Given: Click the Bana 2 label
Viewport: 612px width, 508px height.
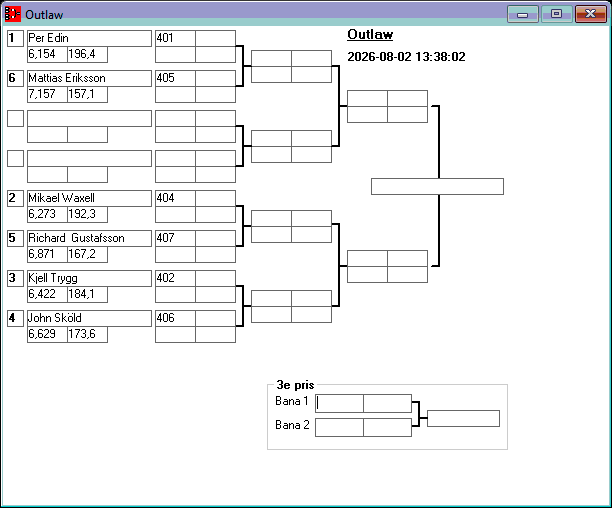Looking at the screenshot, I should pos(292,425).
